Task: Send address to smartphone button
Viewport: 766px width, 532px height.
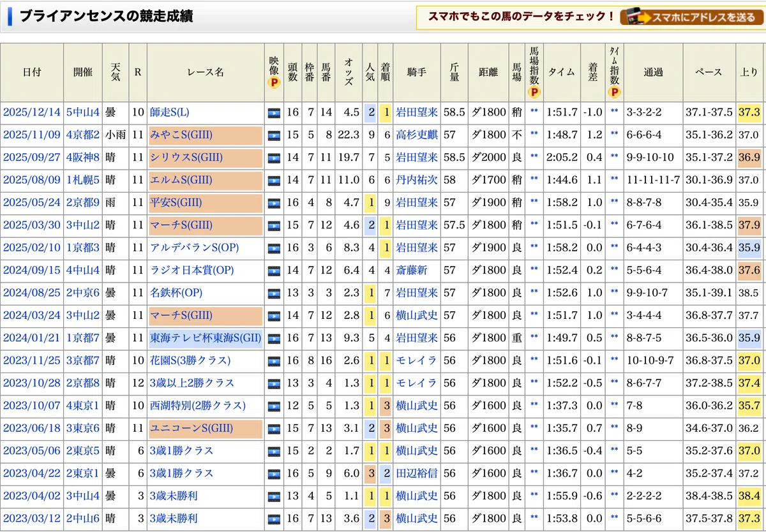Action: click(691, 17)
